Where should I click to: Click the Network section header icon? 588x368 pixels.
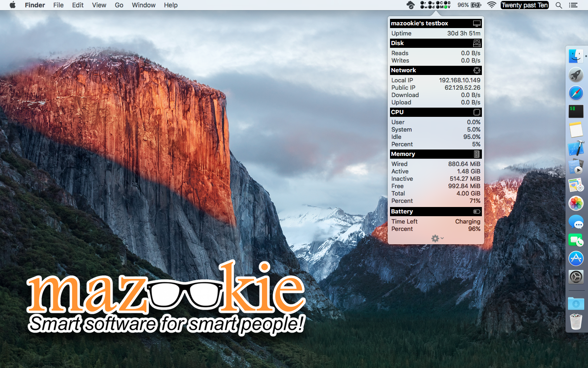[x=477, y=70]
